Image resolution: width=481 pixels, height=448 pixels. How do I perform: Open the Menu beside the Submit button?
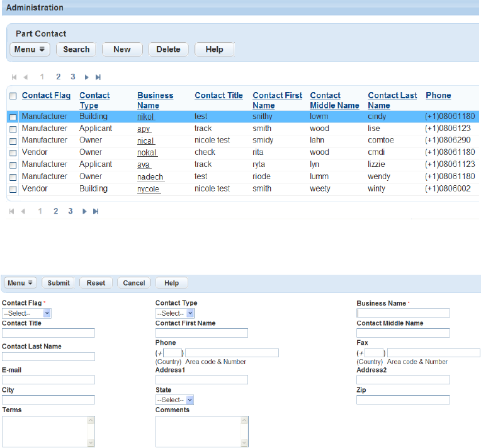[x=21, y=283]
